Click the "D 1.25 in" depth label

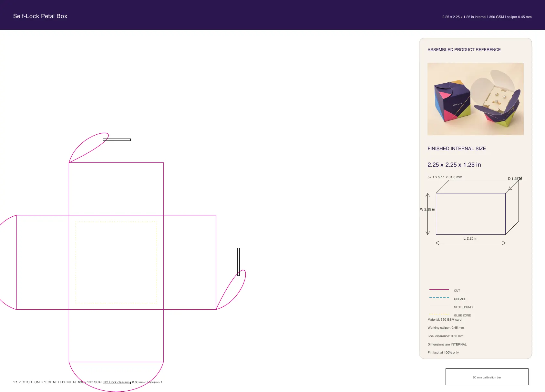pyautogui.click(x=515, y=179)
